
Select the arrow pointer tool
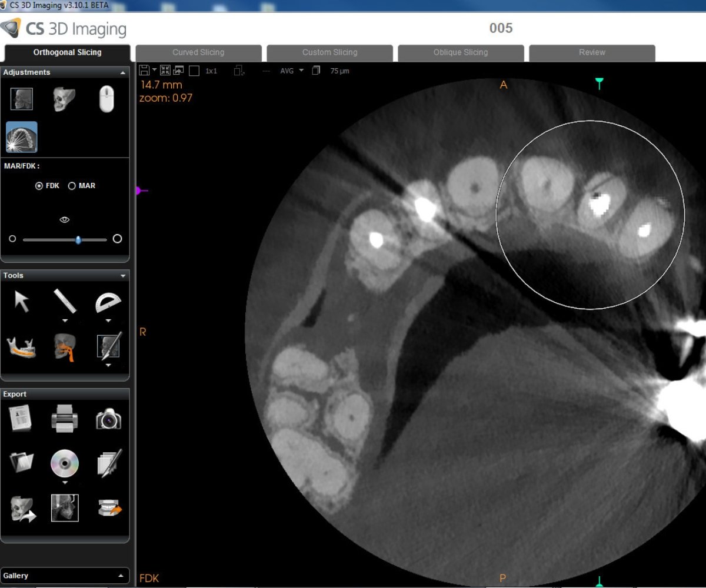(22, 302)
